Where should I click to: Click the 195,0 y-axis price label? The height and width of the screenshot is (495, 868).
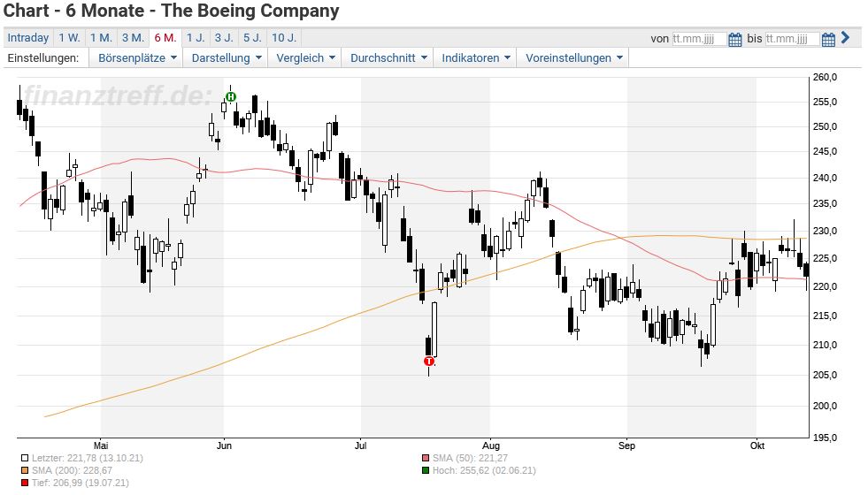click(825, 438)
